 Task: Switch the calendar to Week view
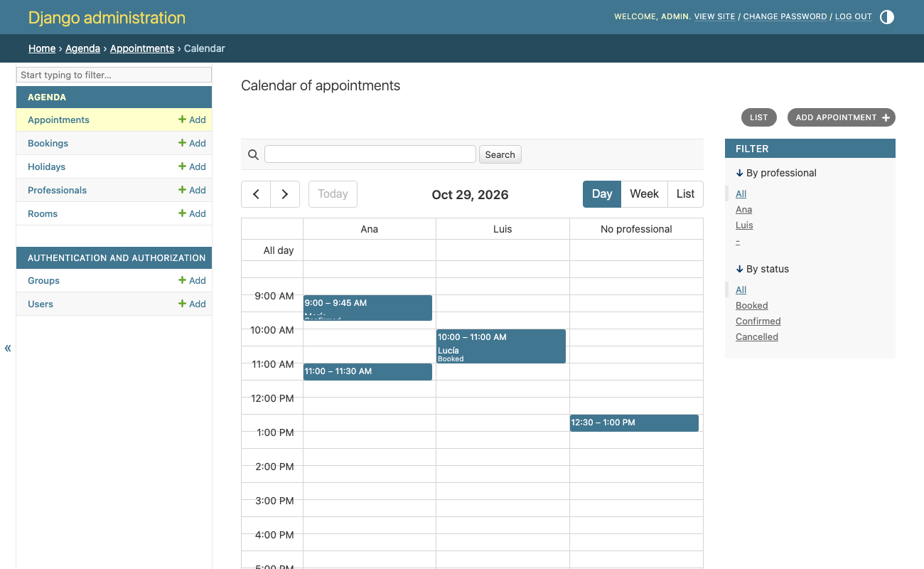645,194
